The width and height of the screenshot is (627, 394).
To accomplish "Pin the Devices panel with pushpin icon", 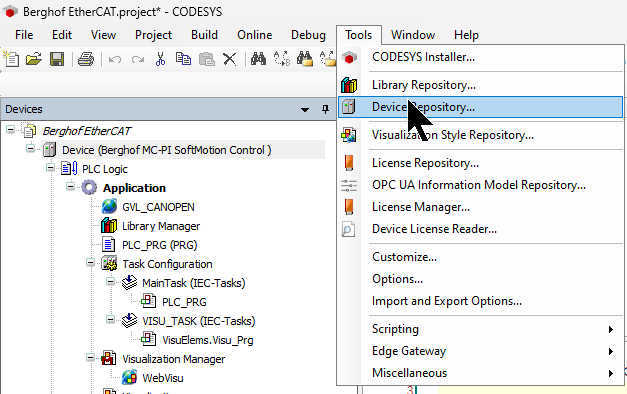I will pyautogui.click(x=325, y=109).
